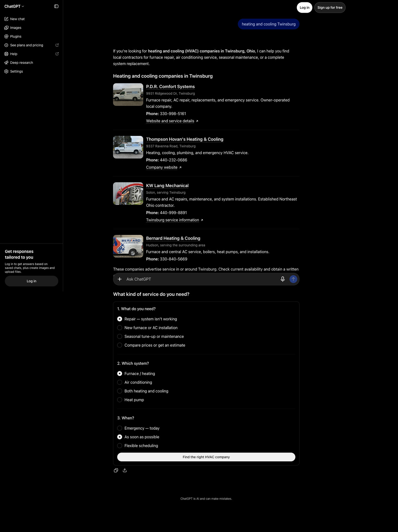Image resolution: width=398 pixels, height=532 pixels.
Task: Click Find the right HVAC company
Action: (206, 457)
